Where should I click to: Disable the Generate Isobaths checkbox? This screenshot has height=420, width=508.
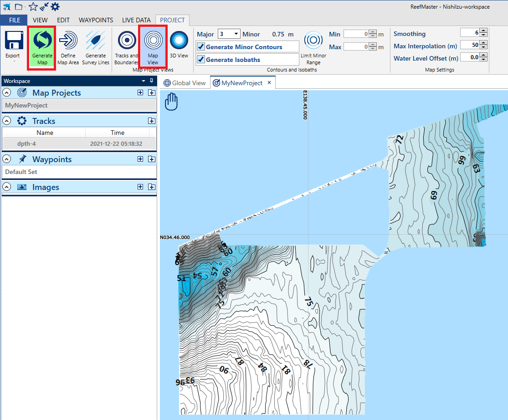pos(201,60)
